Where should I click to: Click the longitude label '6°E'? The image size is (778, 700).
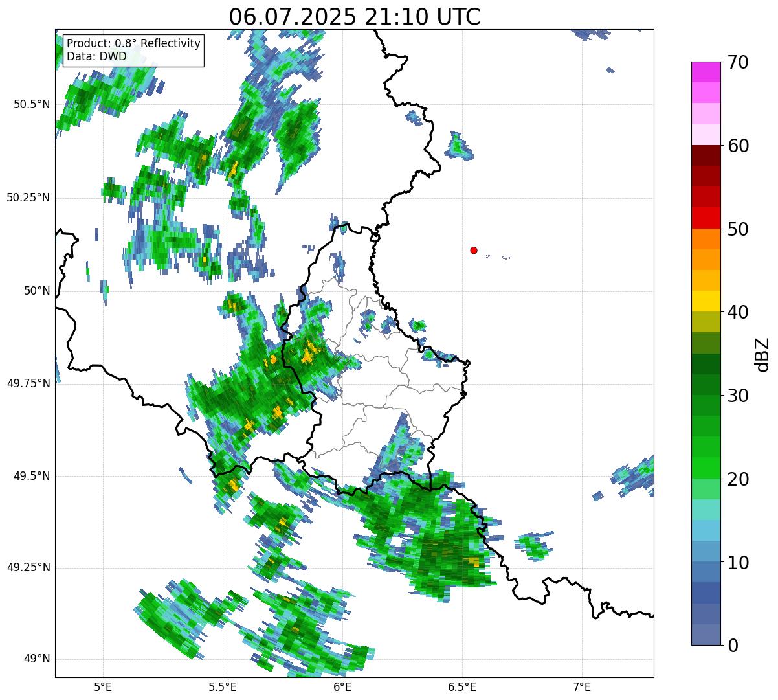coord(342,687)
